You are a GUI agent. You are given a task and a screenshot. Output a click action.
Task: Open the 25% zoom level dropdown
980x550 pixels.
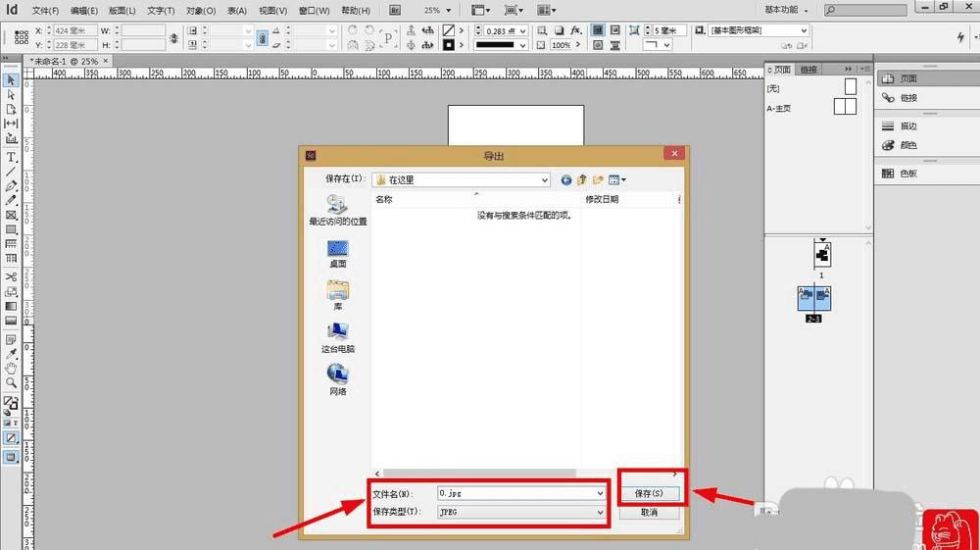click(448, 11)
